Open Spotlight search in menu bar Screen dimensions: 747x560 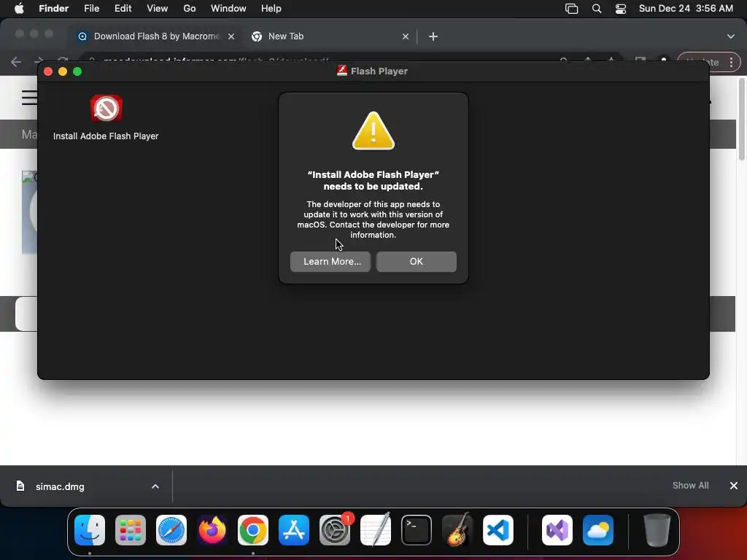597,9
